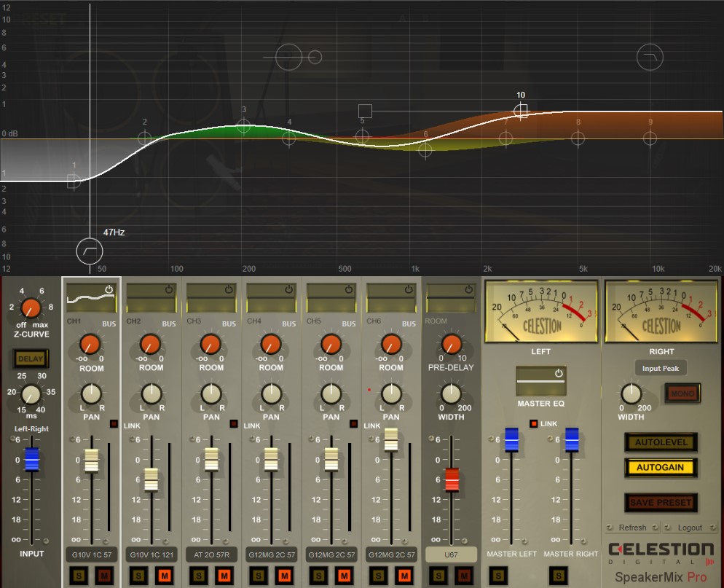The width and height of the screenshot is (724, 588).
Task: Open the AT 2O 57R IR selector
Action: point(211,554)
